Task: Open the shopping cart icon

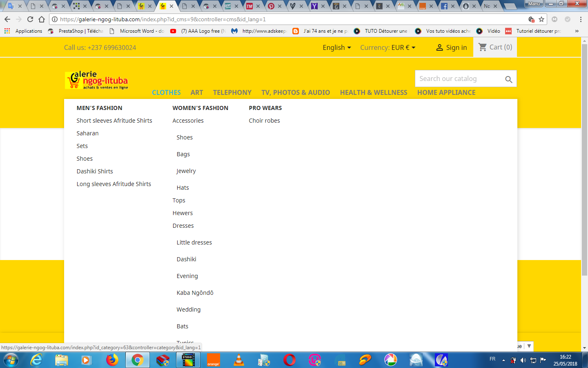Action: click(483, 47)
